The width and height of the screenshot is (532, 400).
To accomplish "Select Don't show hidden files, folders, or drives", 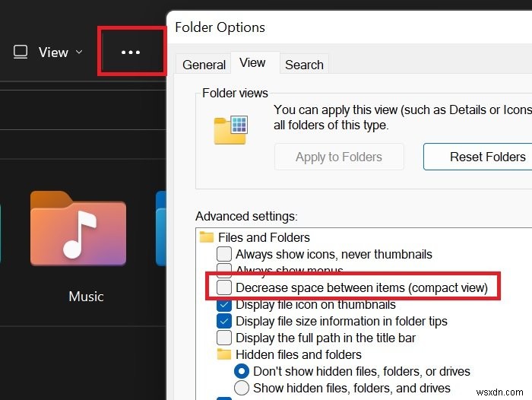I will point(242,371).
